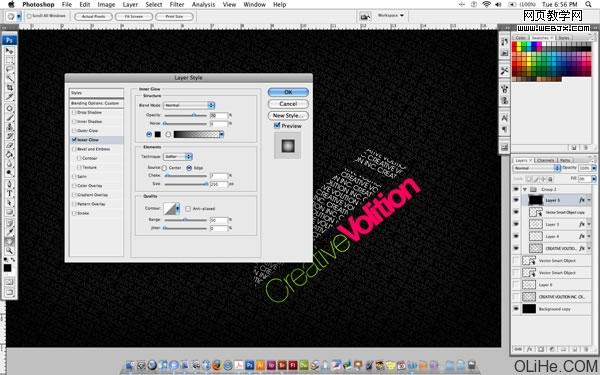Open the Technique dropdown
The width and height of the screenshot is (600, 375).
[178, 157]
